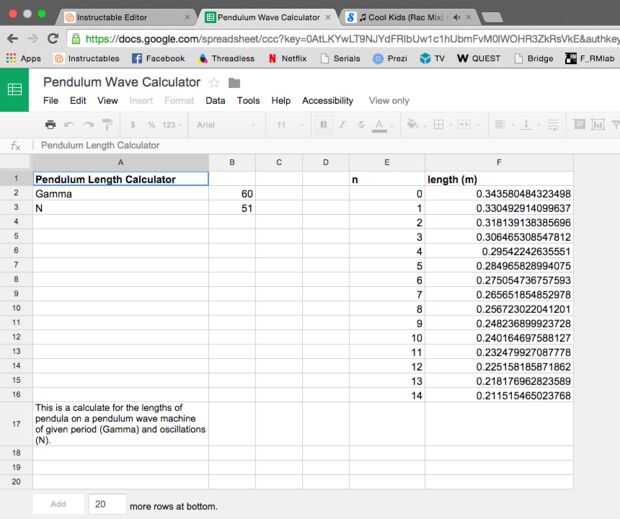
Task: Open the fill color paint bucket
Action: 412,125
